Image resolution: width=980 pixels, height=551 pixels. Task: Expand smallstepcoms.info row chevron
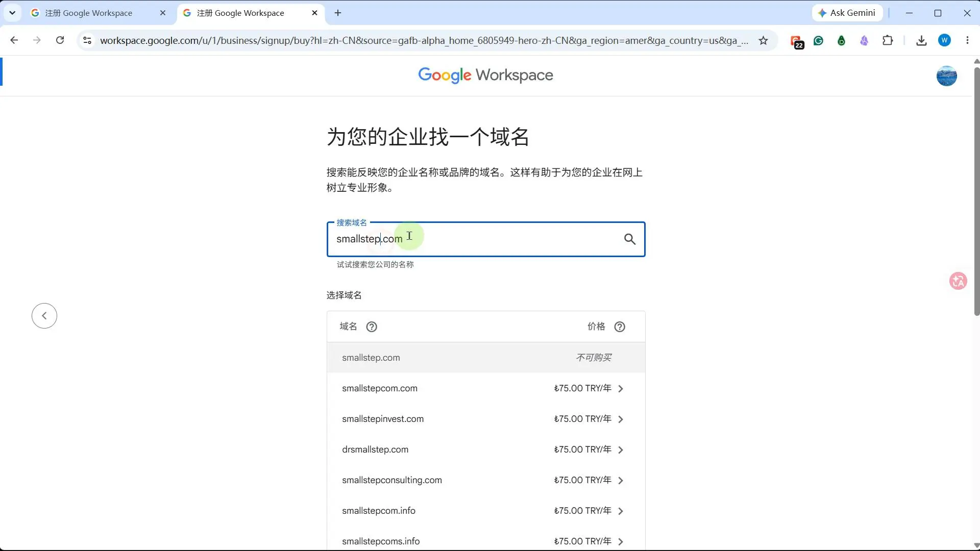[x=621, y=542]
